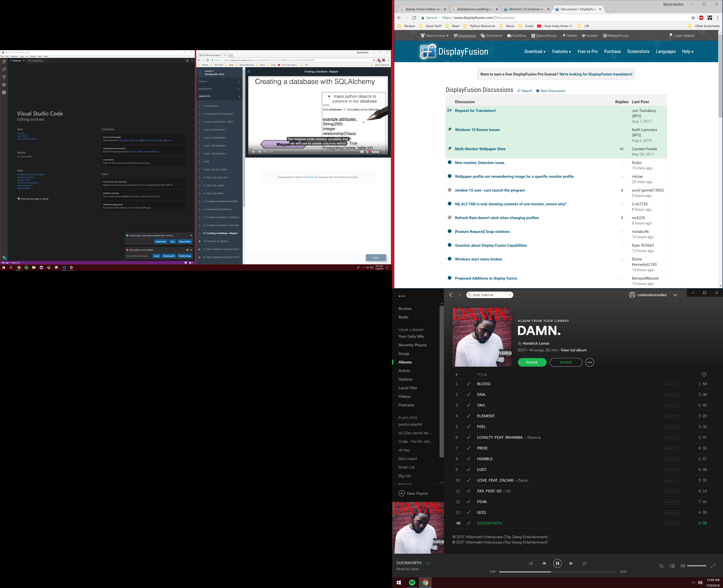The width and height of the screenshot is (723, 588).
Task: Toggle the SAVED button for album
Action: (566, 362)
